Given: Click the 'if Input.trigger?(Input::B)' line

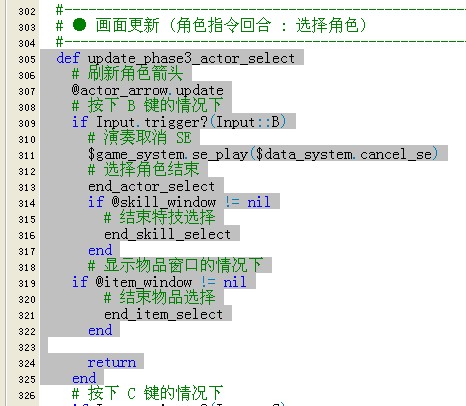Looking at the screenshot, I should click(179, 122).
